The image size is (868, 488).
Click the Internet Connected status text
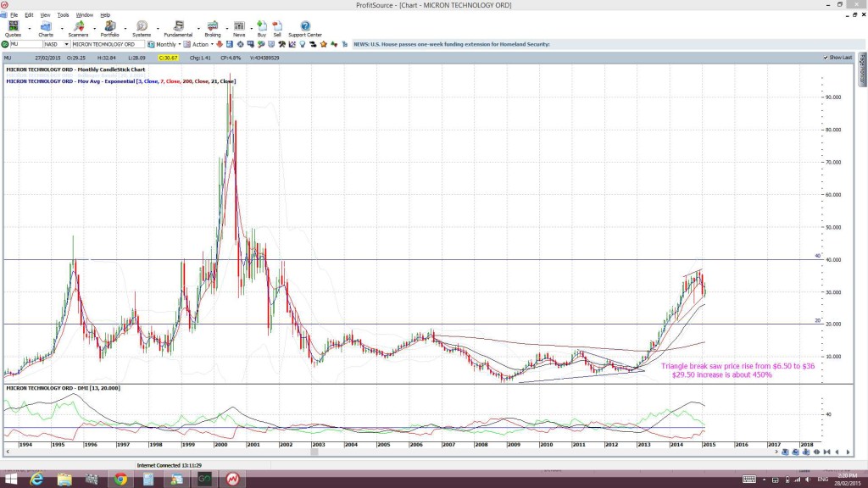pos(170,466)
